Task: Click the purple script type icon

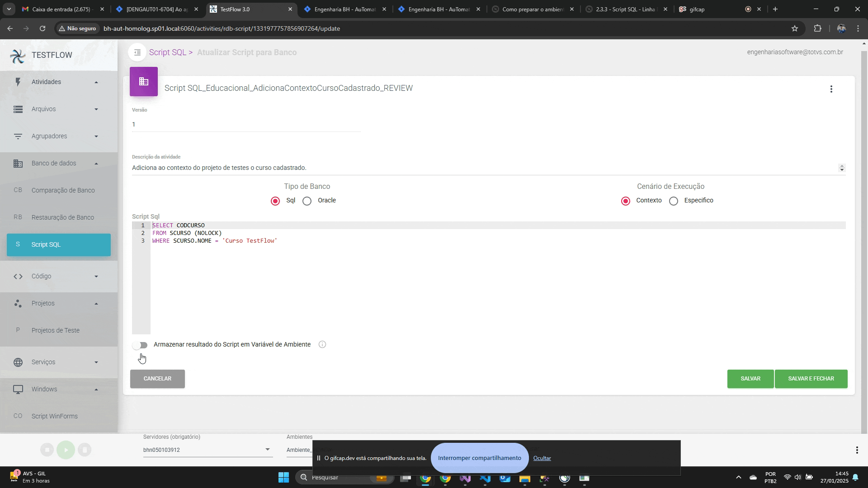Action: click(x=144, y=82)
